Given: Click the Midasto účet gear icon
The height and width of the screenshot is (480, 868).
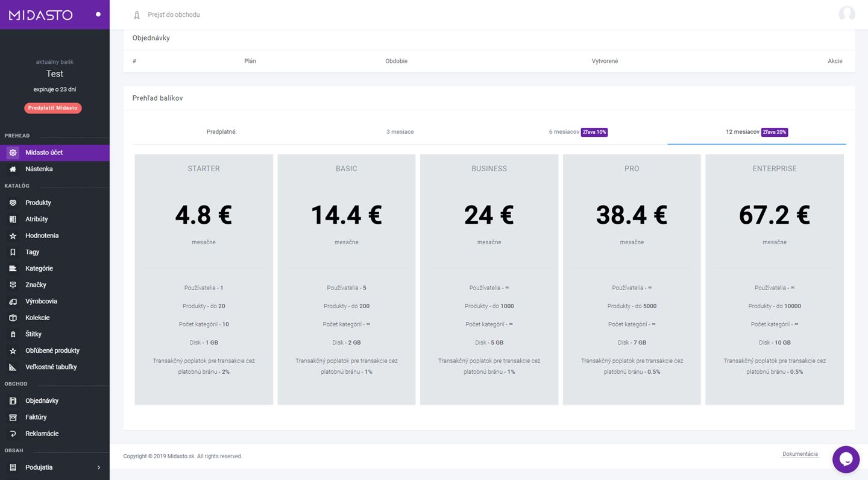Looking at the screenshot, I should [x=13, y=153].
